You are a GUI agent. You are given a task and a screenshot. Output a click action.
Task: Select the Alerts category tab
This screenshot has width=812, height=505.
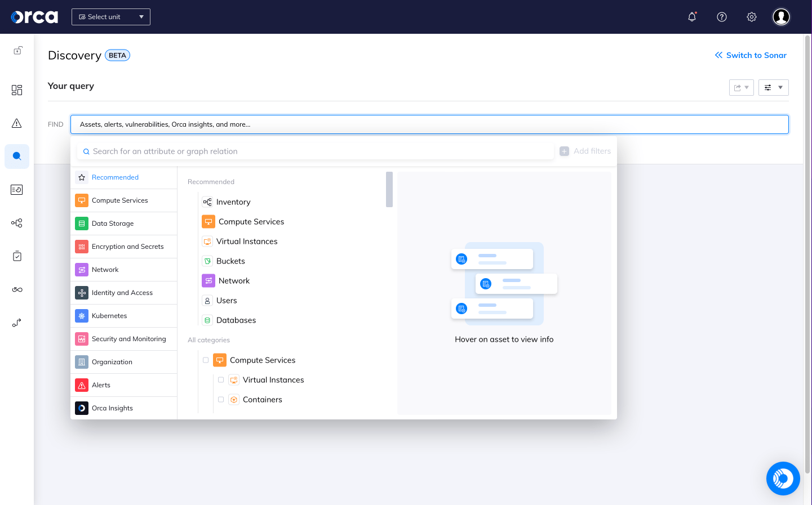click(124, 385)
